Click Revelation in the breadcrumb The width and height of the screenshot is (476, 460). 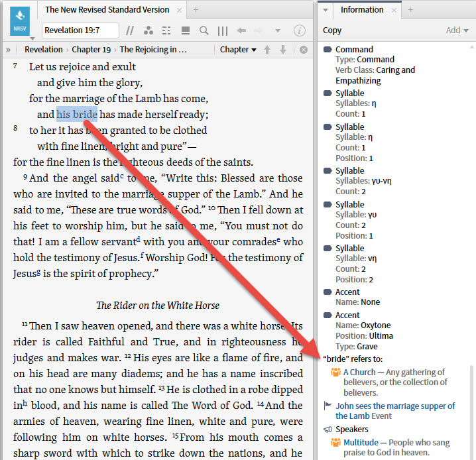43,50
